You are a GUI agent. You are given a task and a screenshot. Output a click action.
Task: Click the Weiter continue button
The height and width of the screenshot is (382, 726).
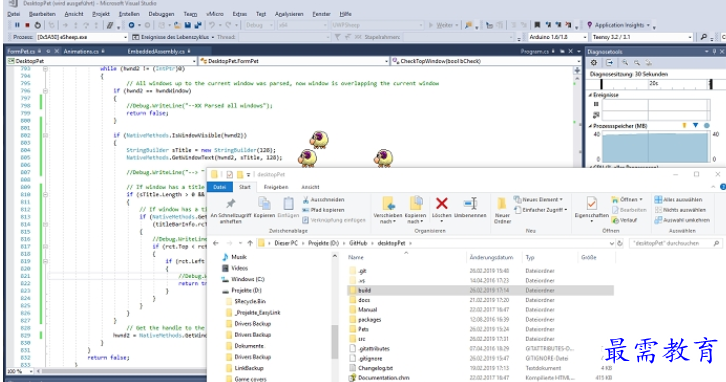(x=444, y=25)
